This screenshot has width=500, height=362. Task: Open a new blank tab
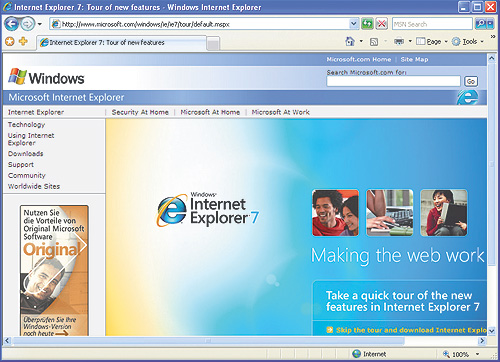pyautogui.click(x=213, y=44)
